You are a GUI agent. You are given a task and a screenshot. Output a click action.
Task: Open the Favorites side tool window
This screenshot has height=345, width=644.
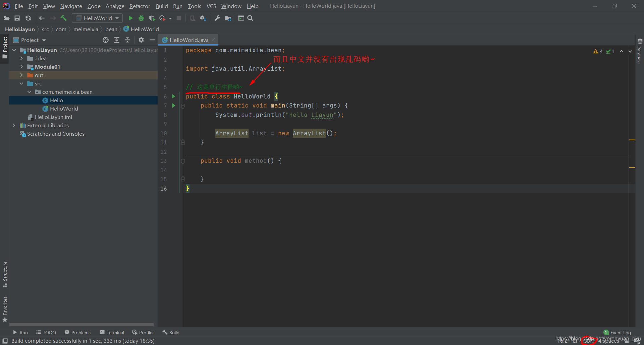[x=5, y=309]
